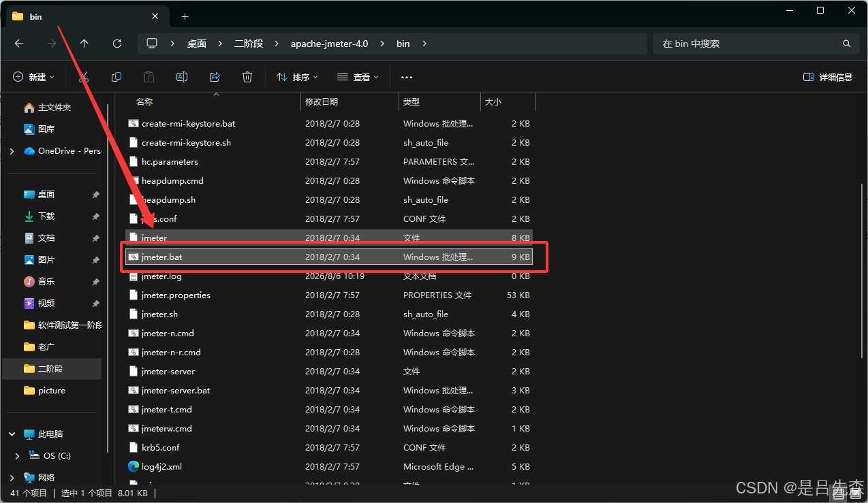Expand chevron after apache-jmeter-4.0 in path
This screenshot has width=868, height=503.
point(383,44)
